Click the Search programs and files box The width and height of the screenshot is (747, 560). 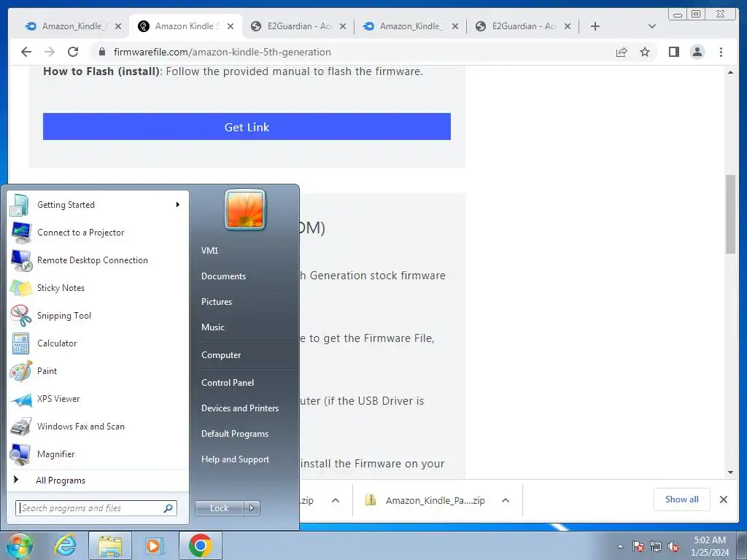click(96, 508)
